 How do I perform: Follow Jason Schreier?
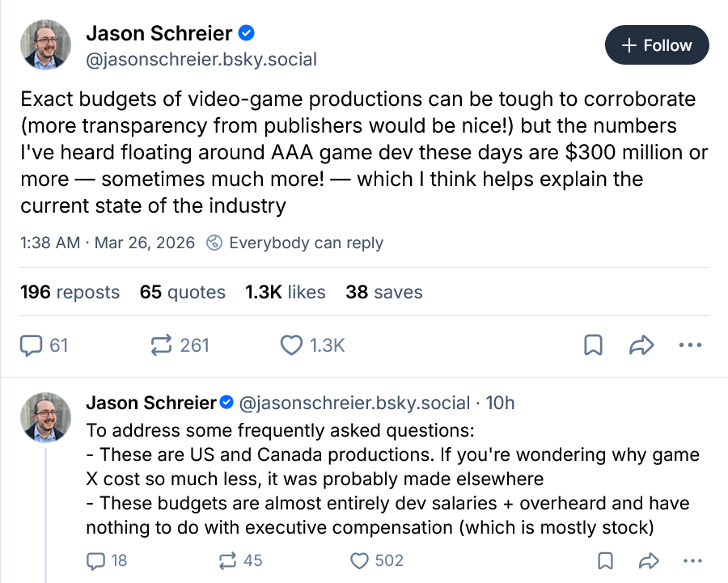pyautogui.click(x=657, y=45)
